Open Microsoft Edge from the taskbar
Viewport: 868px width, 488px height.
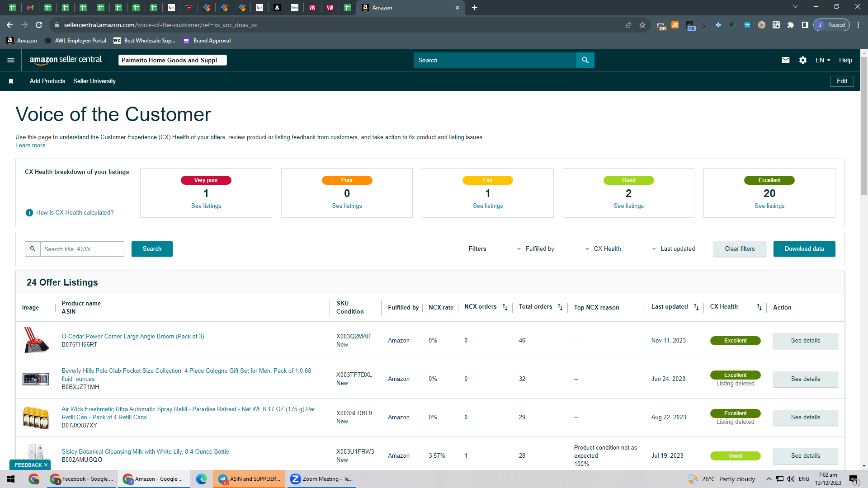click(201, 479)
